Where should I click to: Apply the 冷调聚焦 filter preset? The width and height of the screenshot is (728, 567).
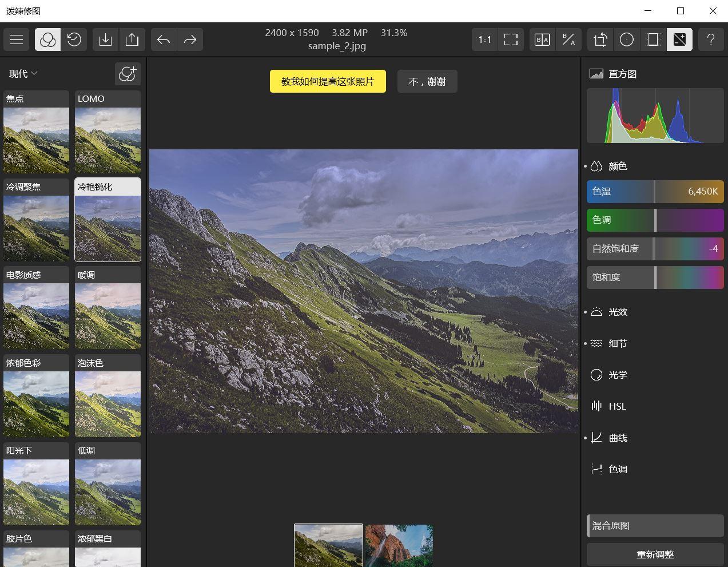coord(36,220)
